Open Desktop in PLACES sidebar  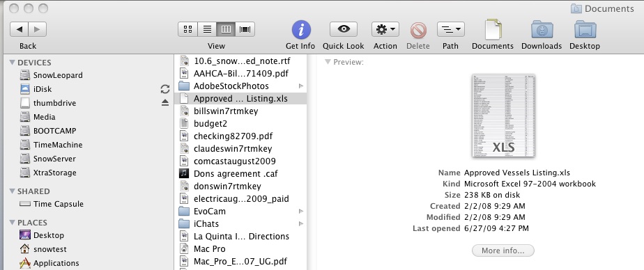click(42, 235)
